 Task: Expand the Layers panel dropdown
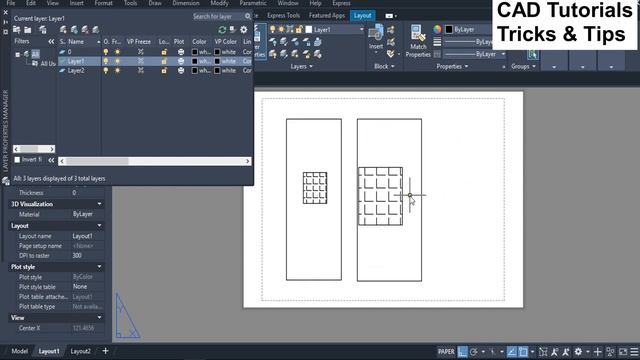[302, 66]
